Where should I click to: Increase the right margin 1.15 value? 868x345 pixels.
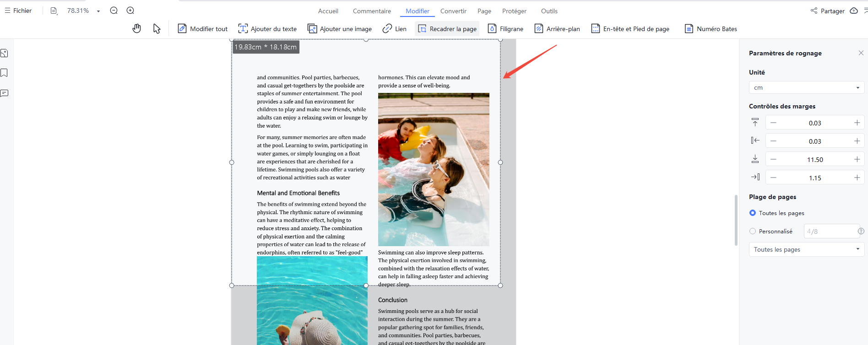click(x=857, y=178)
